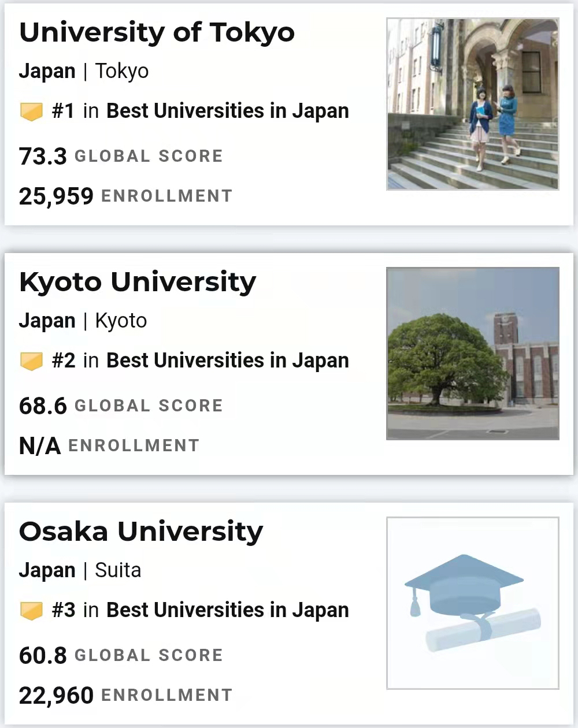Click the badge icon beside #1 ranking
Screen dimensions: 578x728
click(x=31, y=112)
